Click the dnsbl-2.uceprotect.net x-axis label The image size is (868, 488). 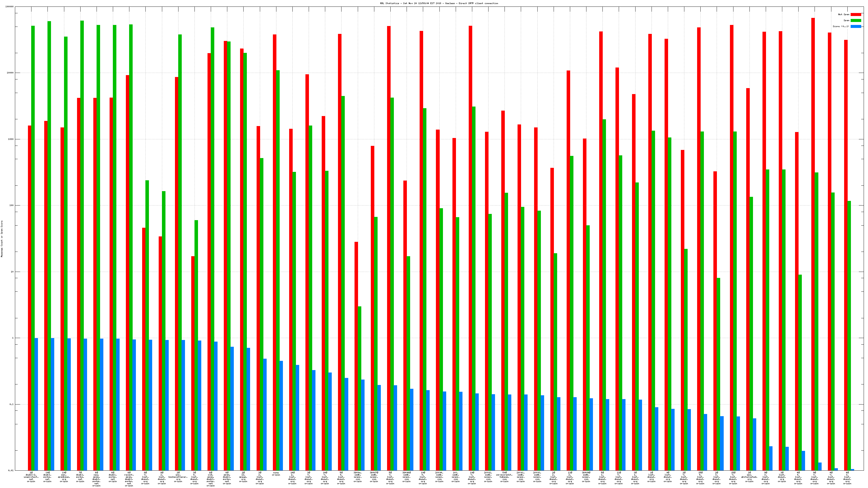click(x=31, y=477)
